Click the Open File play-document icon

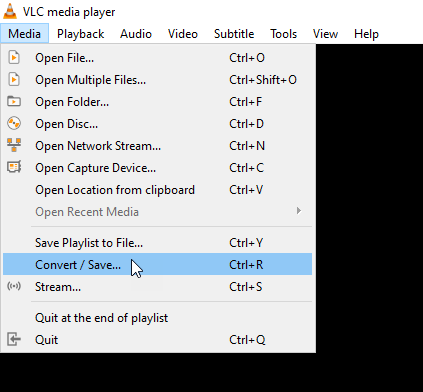click(x=14, y=57)
